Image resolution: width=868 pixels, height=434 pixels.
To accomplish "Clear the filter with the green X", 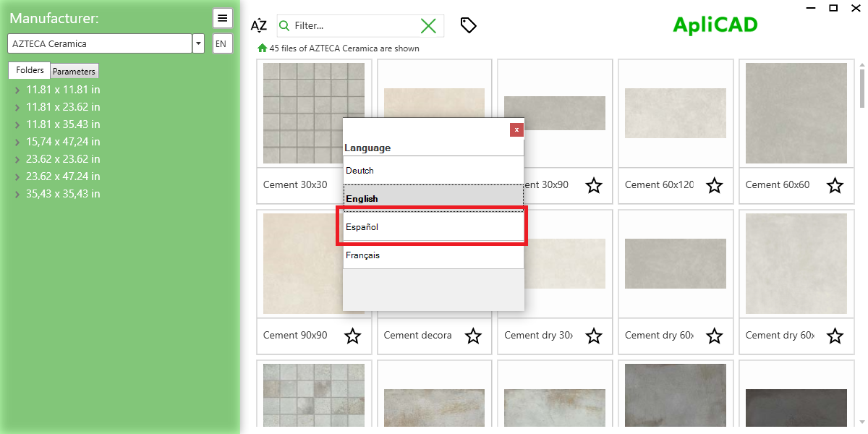I will [x=428, y=25].
